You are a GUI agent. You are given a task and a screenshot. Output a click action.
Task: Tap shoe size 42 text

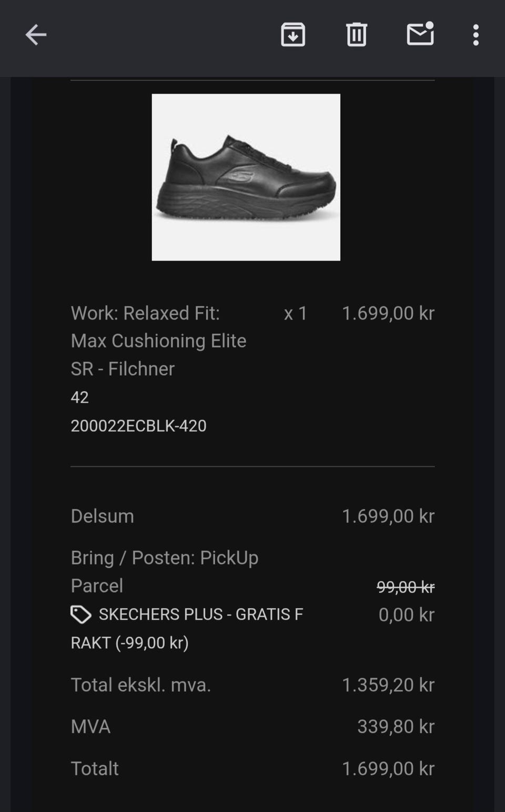point(79,397)
